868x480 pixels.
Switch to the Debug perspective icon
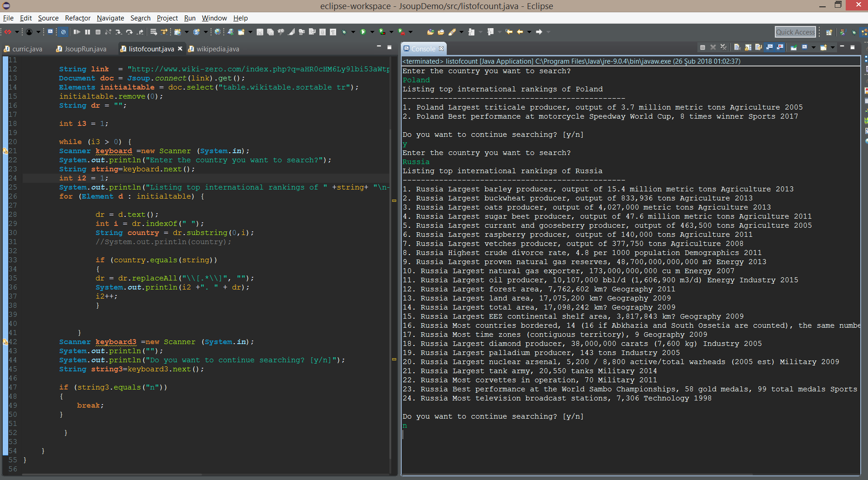853,32
